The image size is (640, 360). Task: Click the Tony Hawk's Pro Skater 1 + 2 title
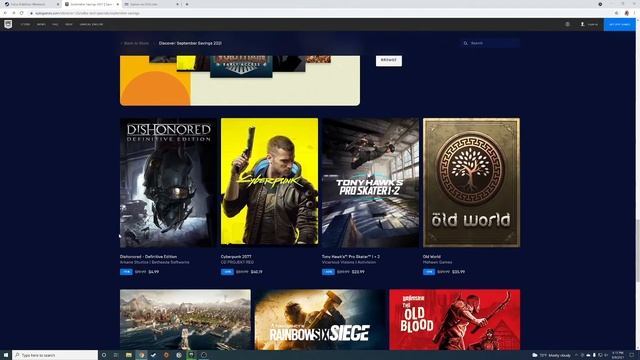point(351,257)
